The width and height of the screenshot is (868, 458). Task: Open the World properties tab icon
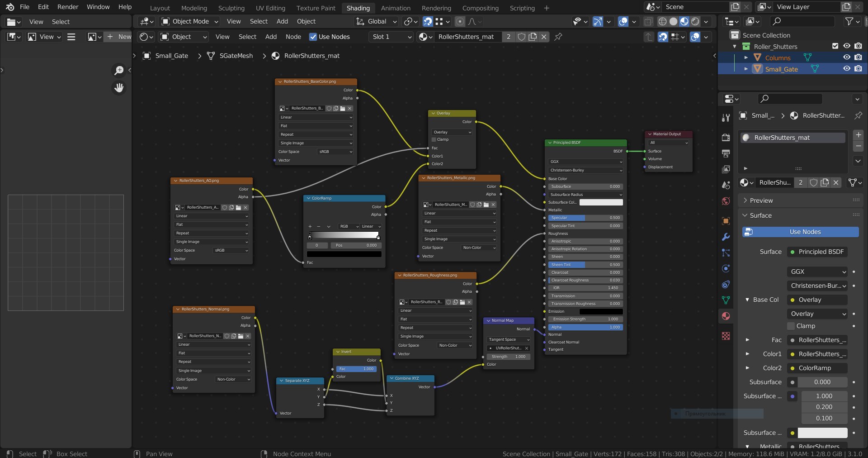coord(726,201)
